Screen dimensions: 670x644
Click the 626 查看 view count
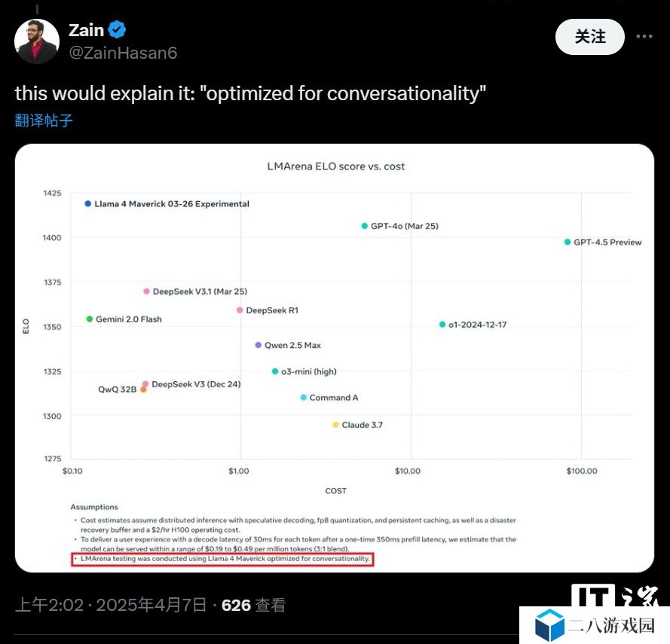[x=253, y=605]
